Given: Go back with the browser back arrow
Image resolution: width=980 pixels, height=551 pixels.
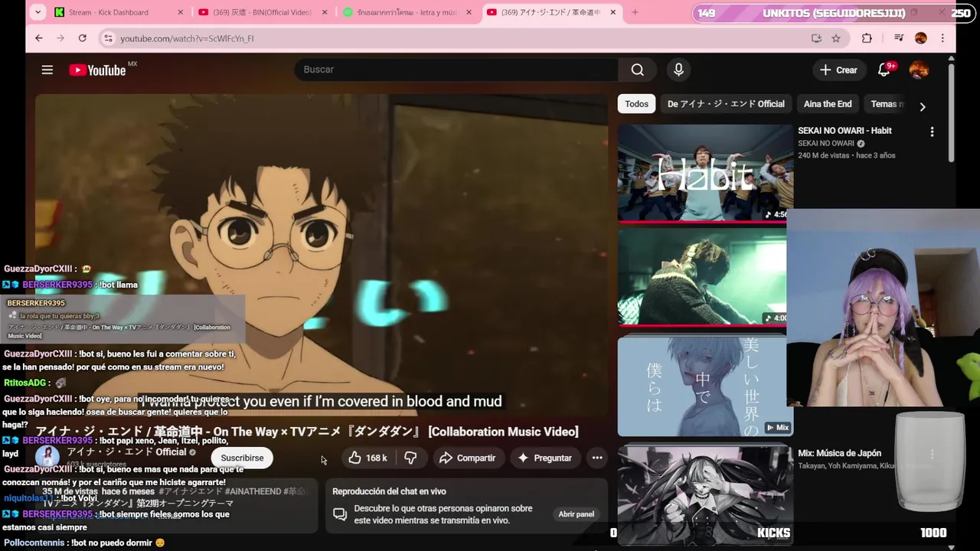Looking at the screenshot, I should coord(39,38).
